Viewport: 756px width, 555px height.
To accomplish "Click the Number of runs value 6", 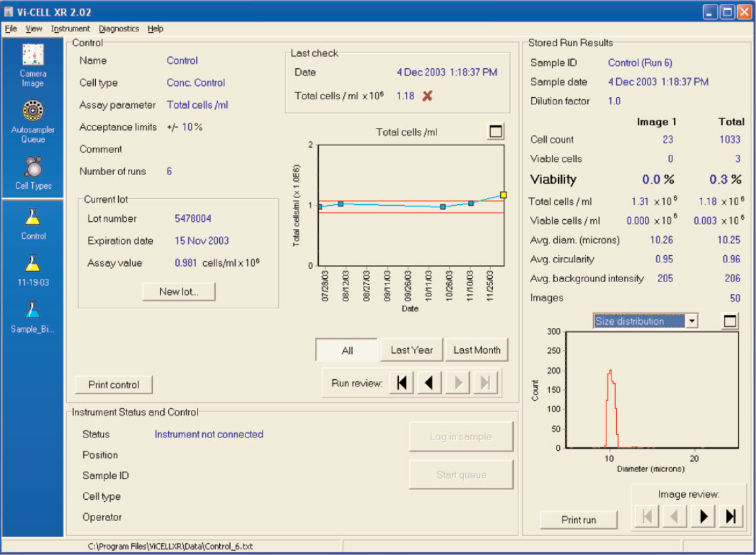I will click(169, 171).
